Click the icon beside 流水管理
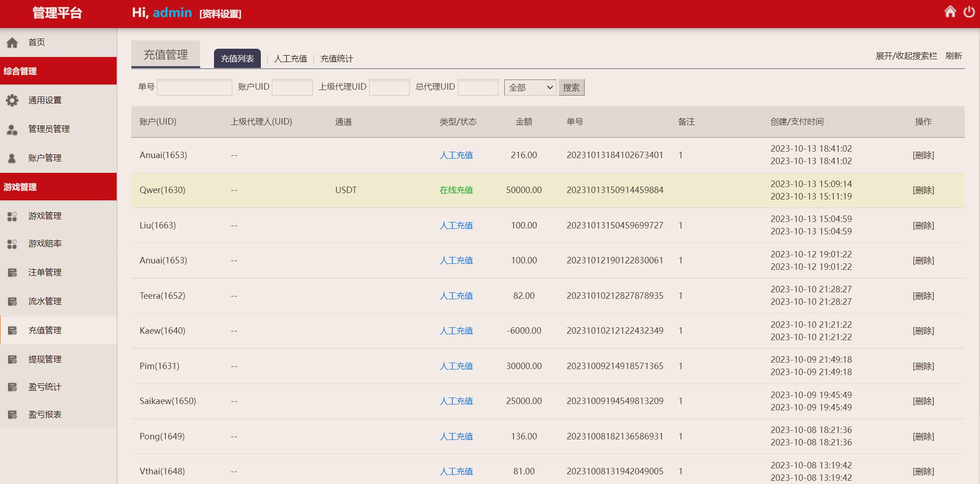This screenshot has height=484, width=980. (12, 302)
